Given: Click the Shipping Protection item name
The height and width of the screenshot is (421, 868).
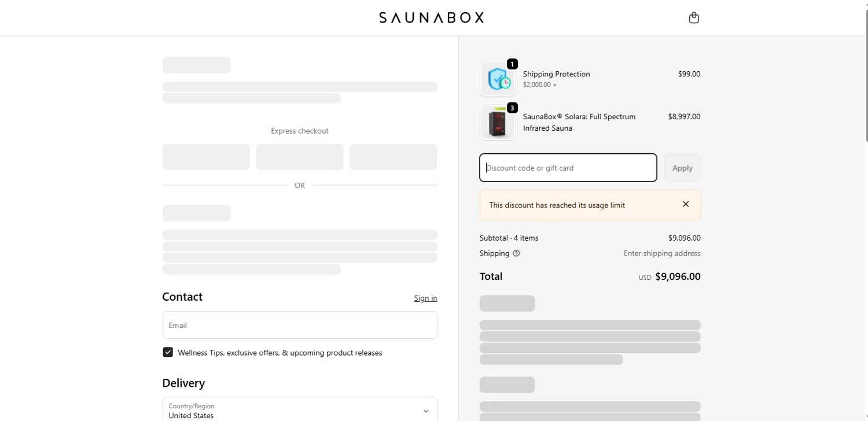Looking at the screenshot, I should (557, 74).
